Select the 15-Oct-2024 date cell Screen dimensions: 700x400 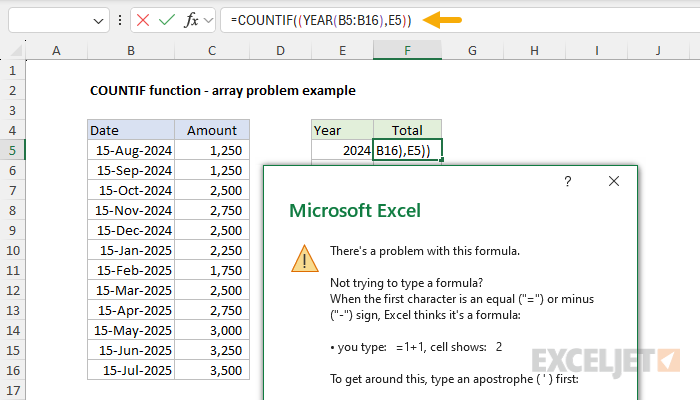pos(131,191)
